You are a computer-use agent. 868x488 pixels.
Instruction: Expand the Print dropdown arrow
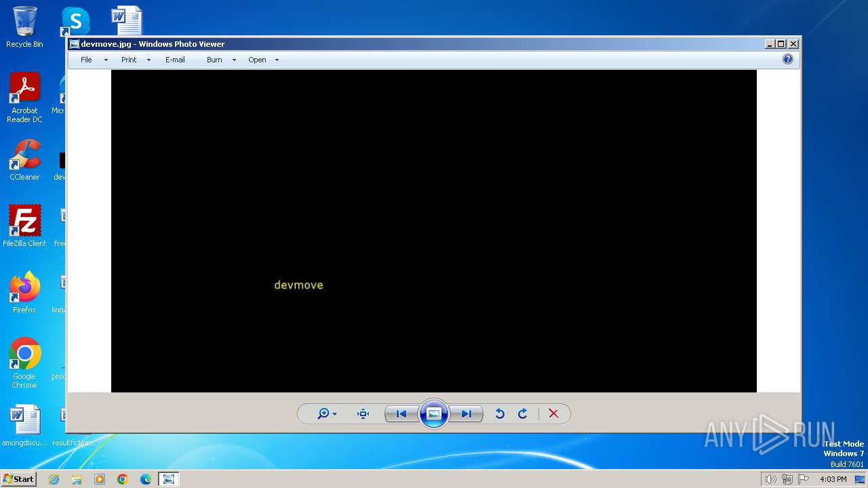click(x=149, y=60)
